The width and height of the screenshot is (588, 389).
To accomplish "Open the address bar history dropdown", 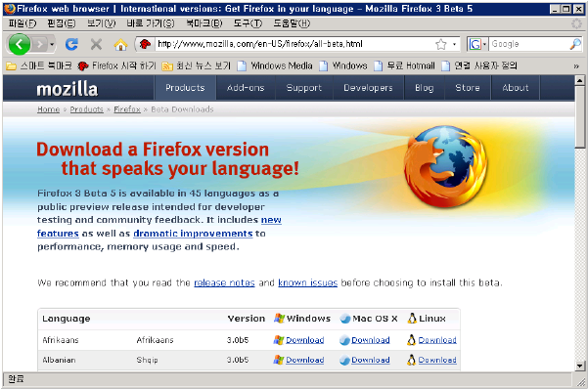I will (x=454, y=44).
